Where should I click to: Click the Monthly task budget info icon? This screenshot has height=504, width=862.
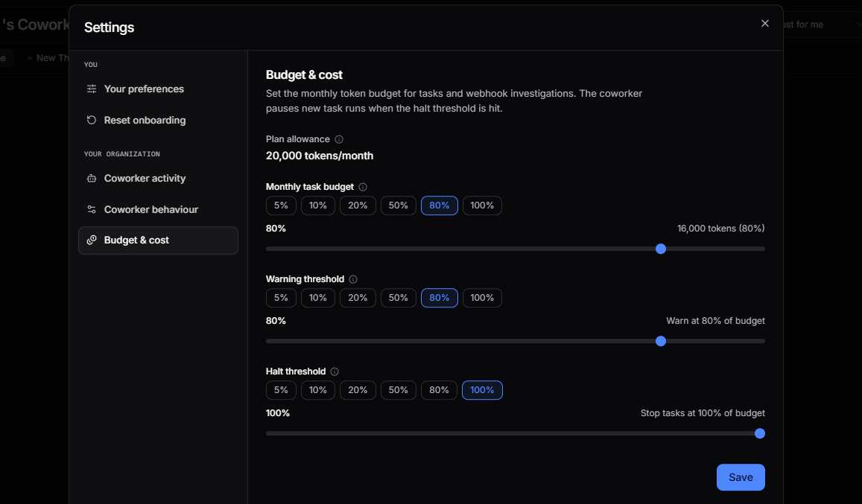(363, 187)
